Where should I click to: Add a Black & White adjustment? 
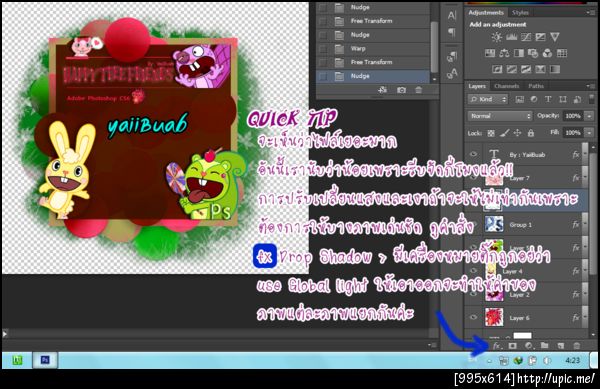point(518,53)
